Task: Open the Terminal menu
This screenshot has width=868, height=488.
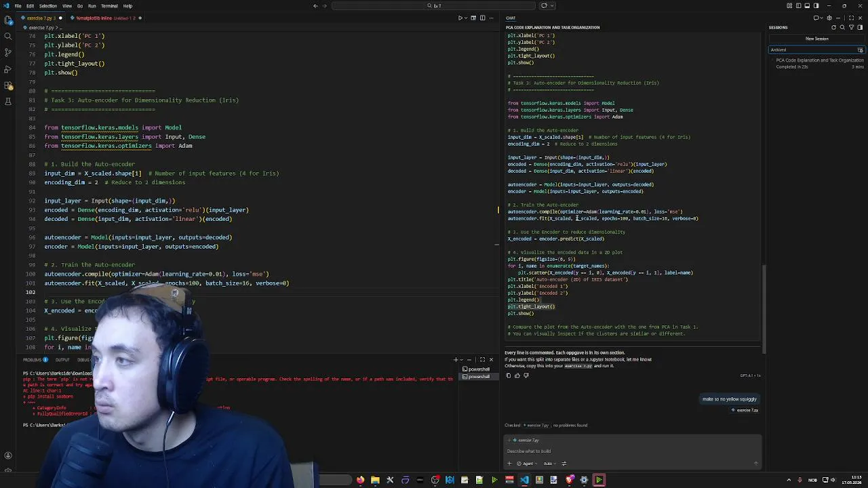Action: click(109, 5)
